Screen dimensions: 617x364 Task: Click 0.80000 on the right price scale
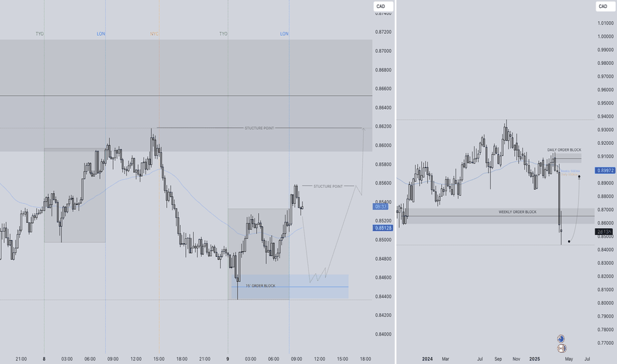pyautogui.click(x=606, y=303)
